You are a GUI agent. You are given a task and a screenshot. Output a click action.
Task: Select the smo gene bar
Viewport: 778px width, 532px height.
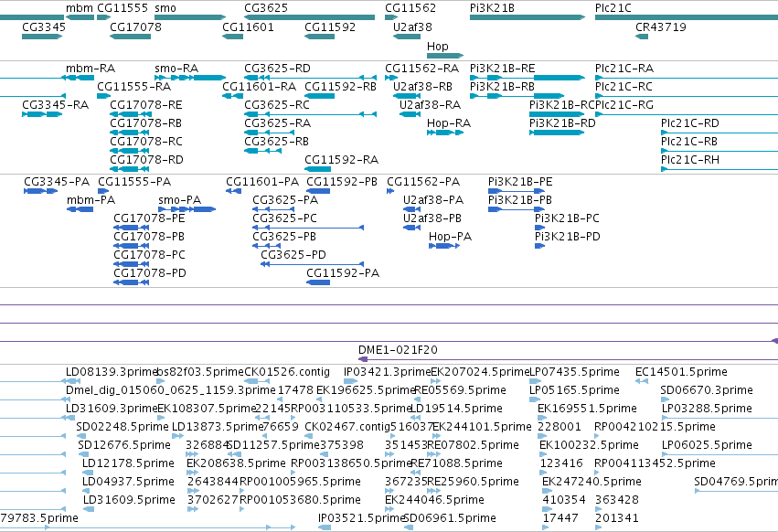190,17
